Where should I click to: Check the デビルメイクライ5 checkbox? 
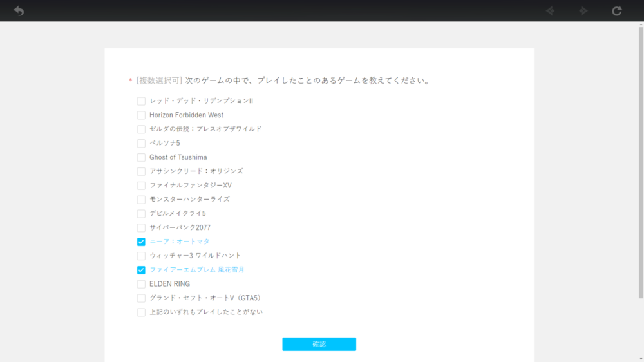[x=141, y=214]
